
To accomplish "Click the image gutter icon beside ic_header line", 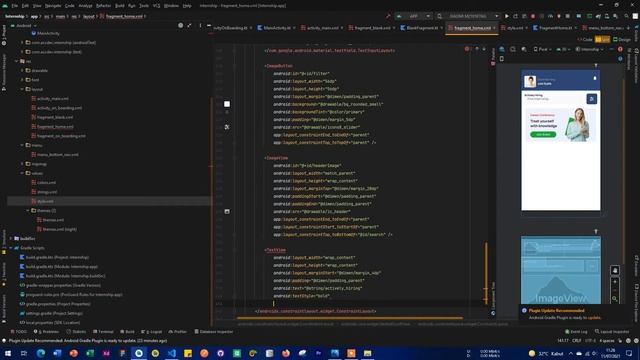I will [227, 211].
